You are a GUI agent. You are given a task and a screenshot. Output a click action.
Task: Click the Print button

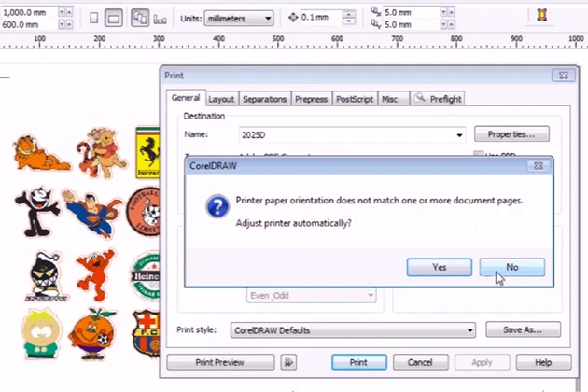(359, 362)
